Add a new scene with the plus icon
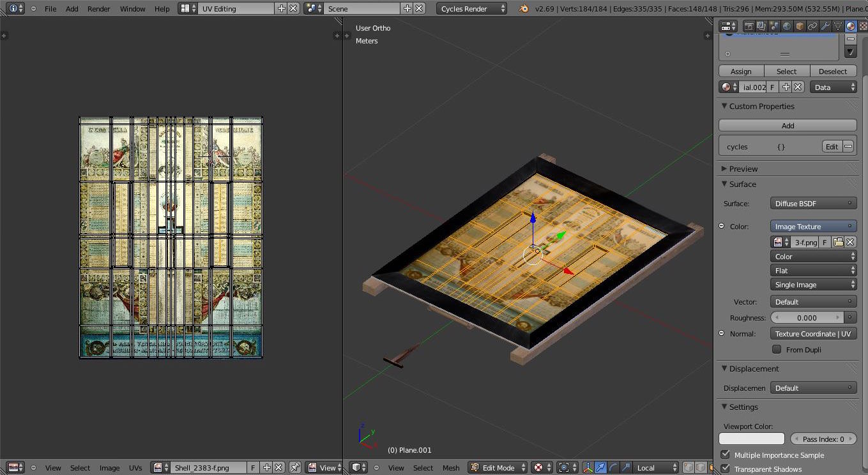Screen dimensions: 868x475 point(407,8)
